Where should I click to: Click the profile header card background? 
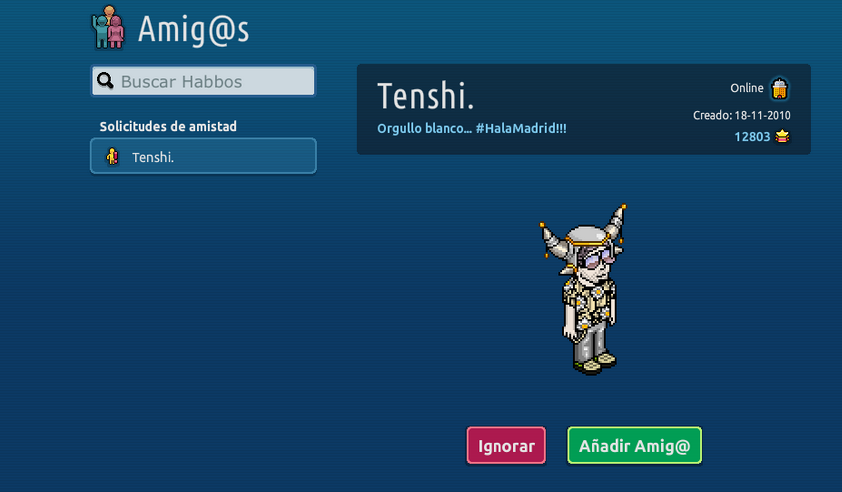tap(584, 109)
